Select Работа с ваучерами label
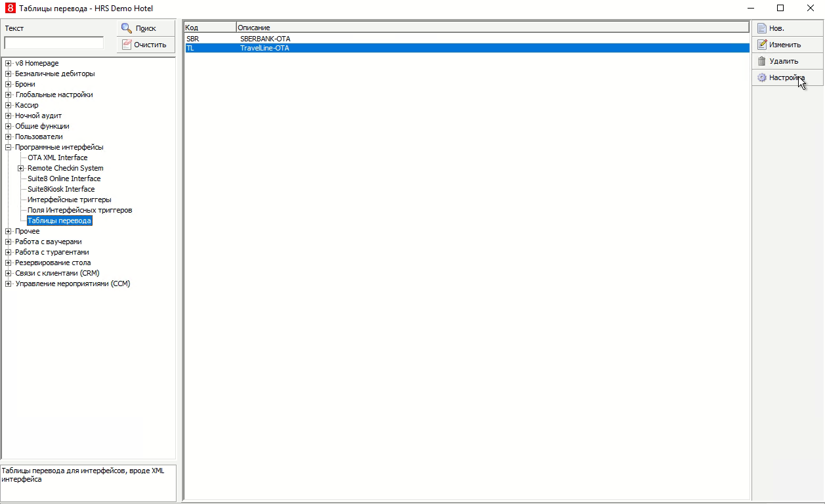Image resolution: width=825 pixels, height=504 pixels. pos(49,241)
